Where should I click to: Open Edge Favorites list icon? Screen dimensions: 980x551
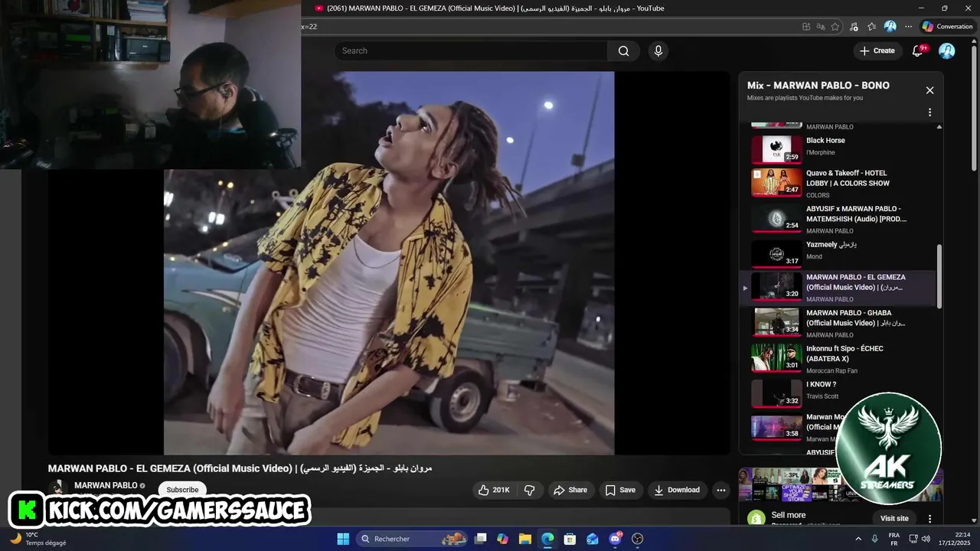[871, 26]
